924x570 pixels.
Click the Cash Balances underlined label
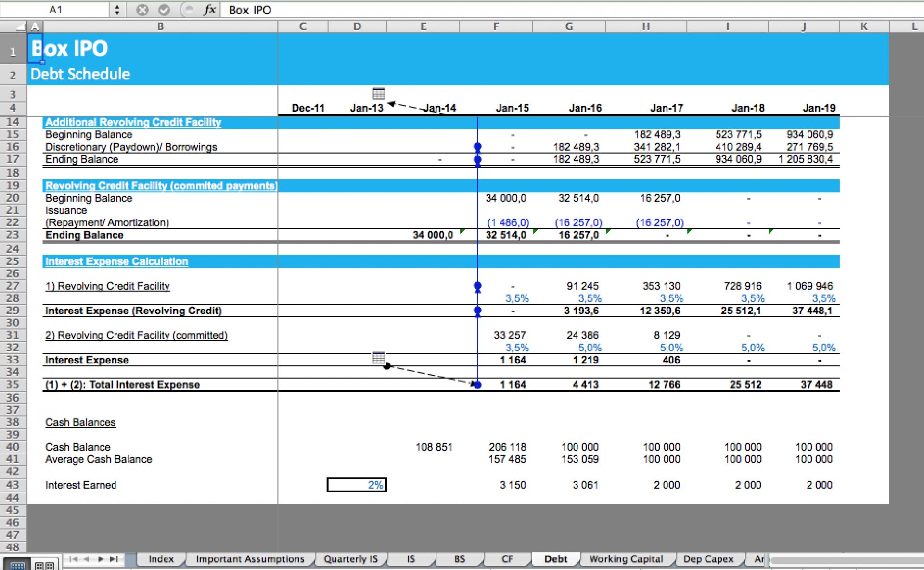80,423
